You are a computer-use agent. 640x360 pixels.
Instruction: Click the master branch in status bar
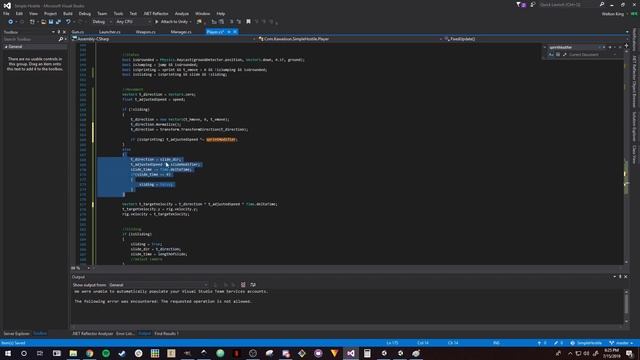click(621, 343)
